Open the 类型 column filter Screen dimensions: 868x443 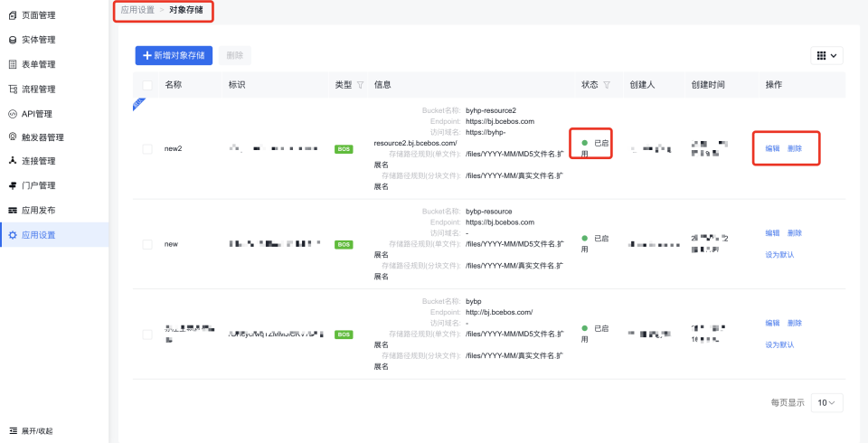click(361, 85)
